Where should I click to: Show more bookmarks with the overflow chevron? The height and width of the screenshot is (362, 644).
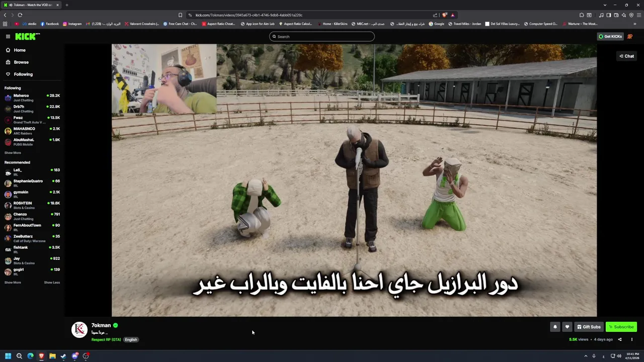(x=635, y=24)
